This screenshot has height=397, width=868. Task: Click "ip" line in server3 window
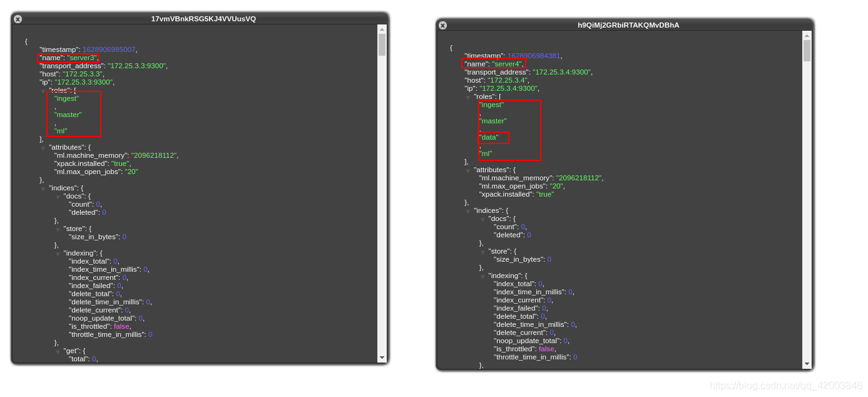pyautogui.click(x=77, y=82)
